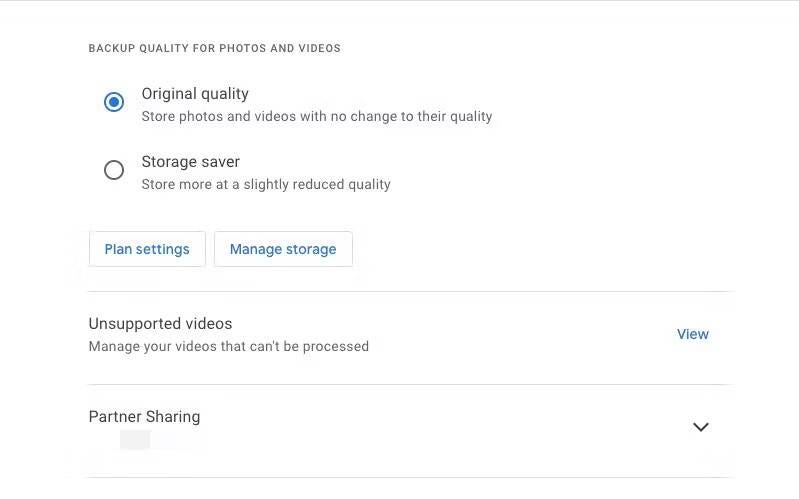Click the Unsupported videos heading
This screenshot has width=799, height=499.
[x=160, y=324]
